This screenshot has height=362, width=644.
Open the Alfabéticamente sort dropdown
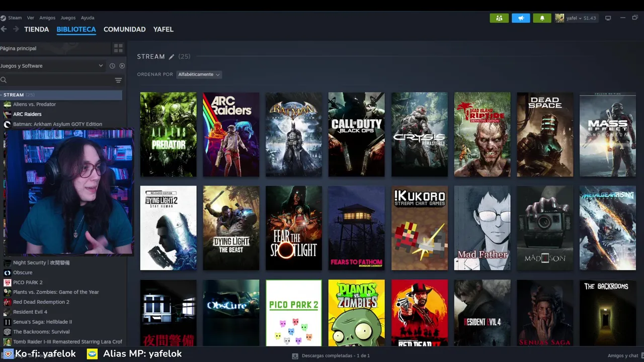(199, 74)
